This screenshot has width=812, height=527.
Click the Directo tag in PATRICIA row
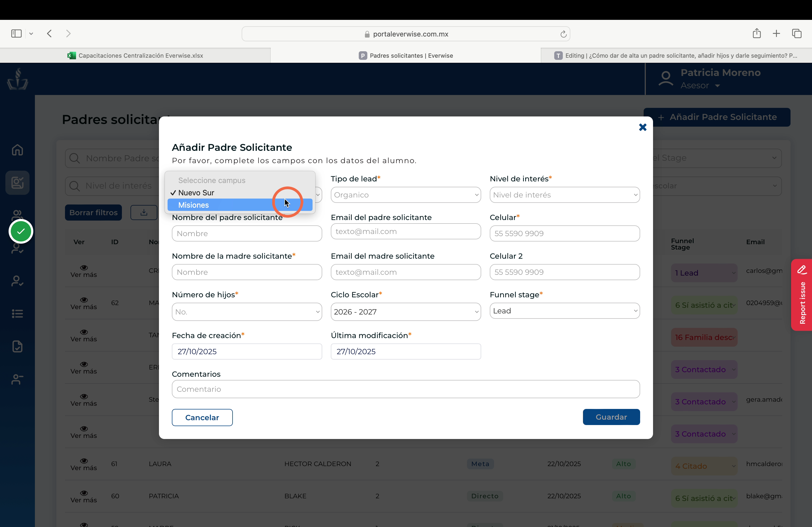pyautogui.click(x=484, y=496)
